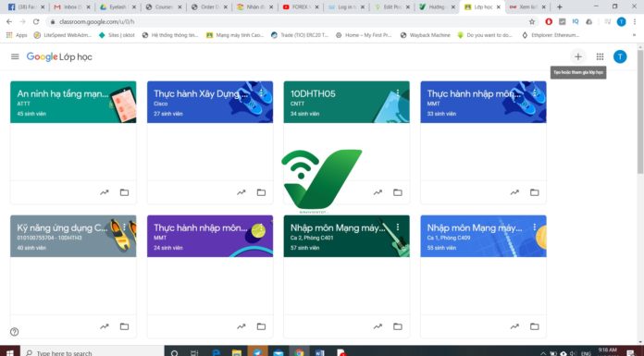Open three-dot menu on 33 sinh viên MMT card
Viewport: 644px width, 356px height.
pos(534,92)
